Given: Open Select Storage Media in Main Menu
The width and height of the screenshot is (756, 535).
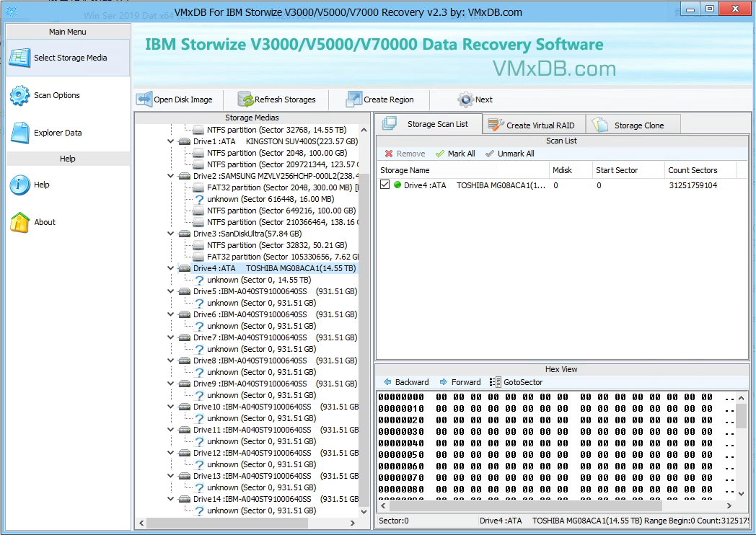Looking at the screenshot, I should click(x=68, y=58).
